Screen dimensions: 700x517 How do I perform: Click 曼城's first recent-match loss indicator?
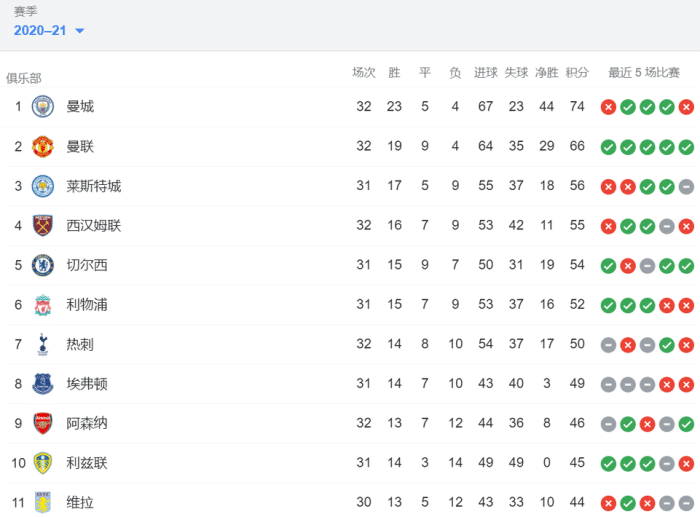[608, 107]
